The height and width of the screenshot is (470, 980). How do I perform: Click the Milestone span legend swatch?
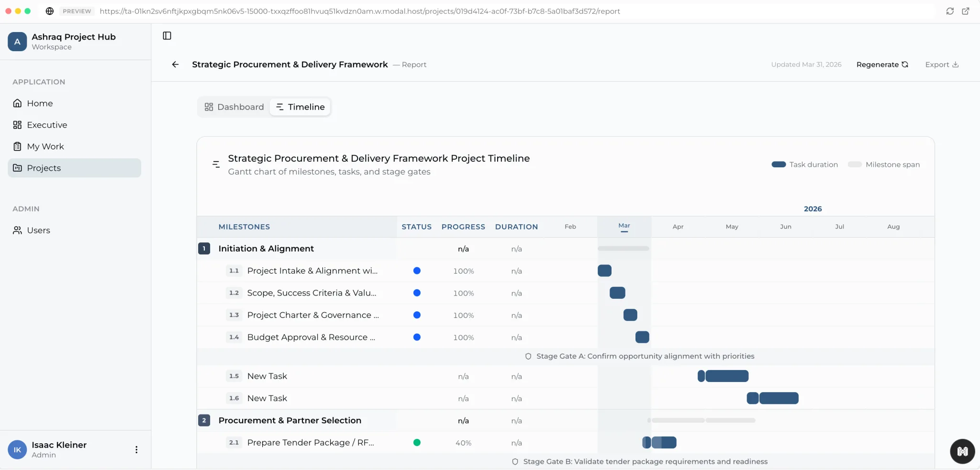(x=855, y=164)
